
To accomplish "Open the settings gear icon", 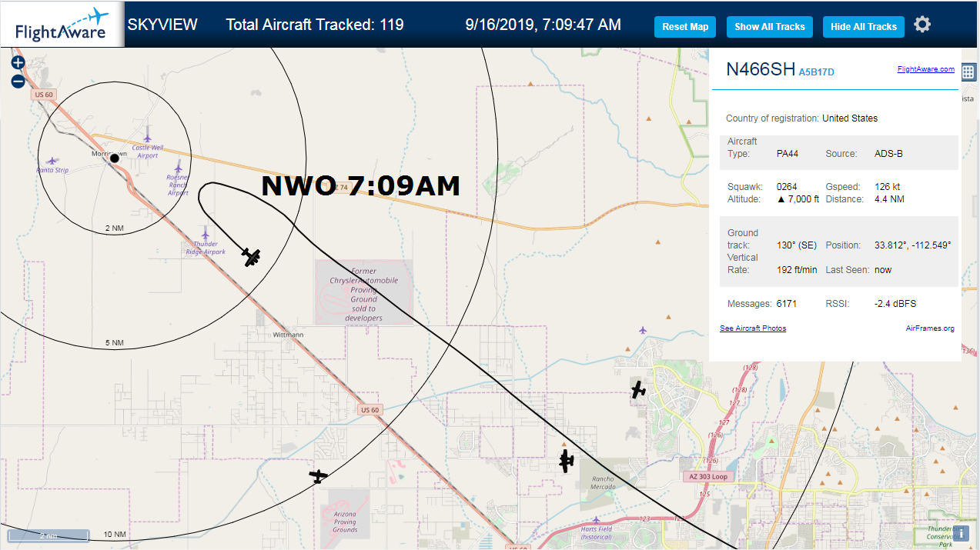I will pos(922,25).
